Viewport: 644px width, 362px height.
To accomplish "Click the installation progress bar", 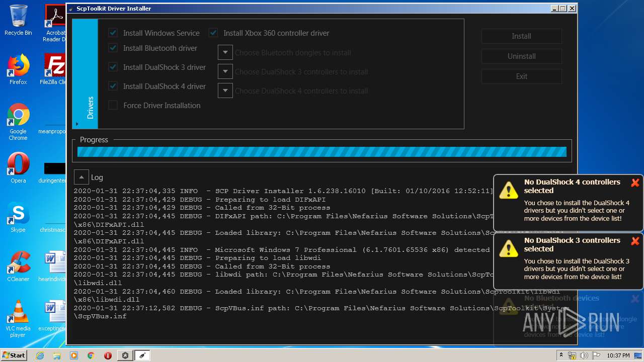I will click(322, 152).
